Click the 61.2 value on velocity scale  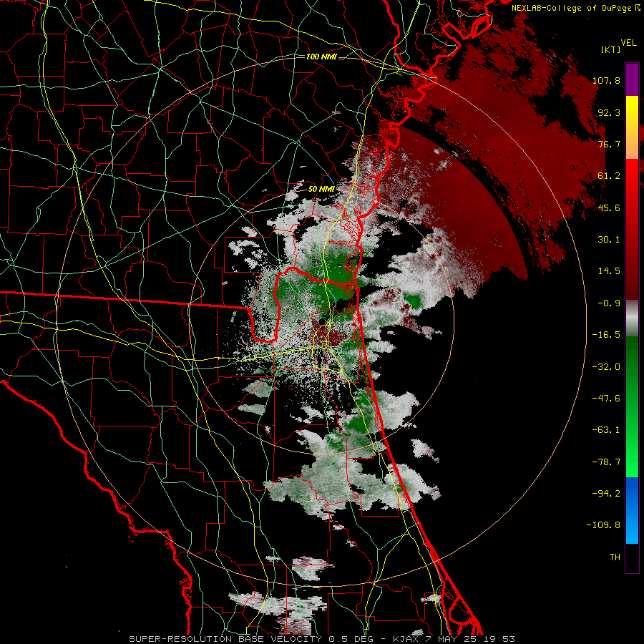[609, 176]
